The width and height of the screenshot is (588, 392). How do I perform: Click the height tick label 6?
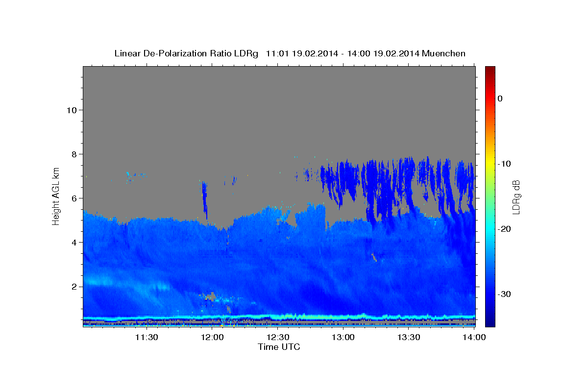74,198
